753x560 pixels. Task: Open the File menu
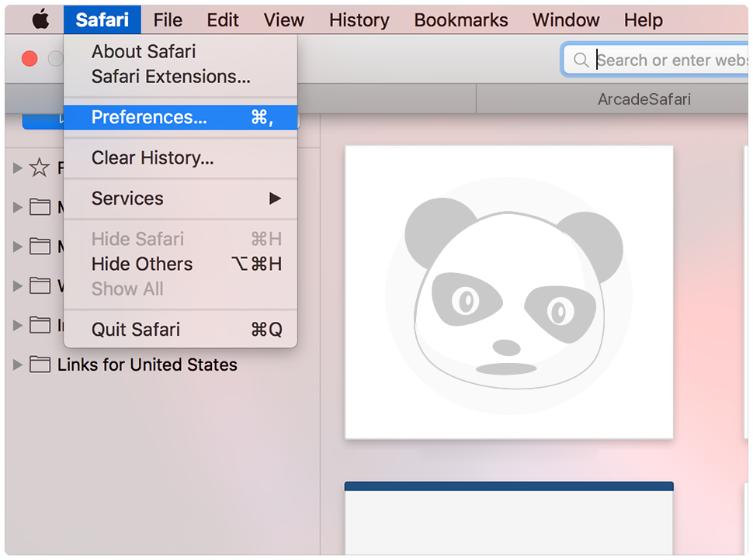pos(168,19)
